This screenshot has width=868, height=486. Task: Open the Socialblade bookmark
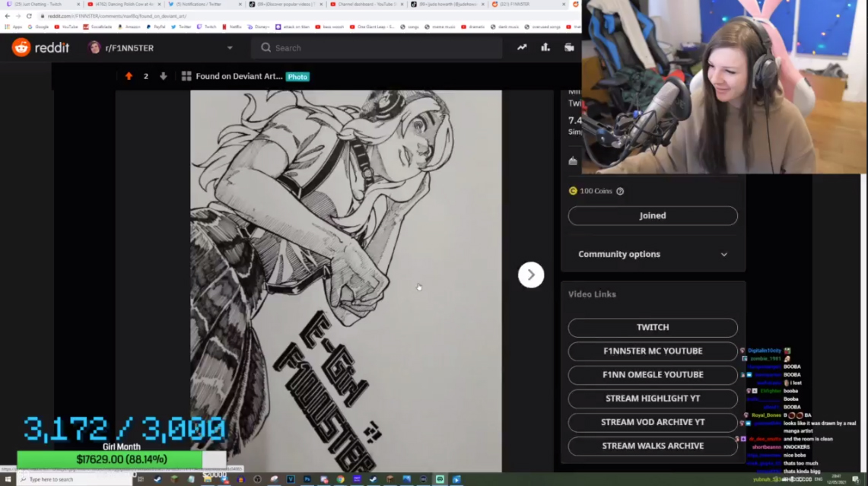pyautogui.click(x=97, y=27)
